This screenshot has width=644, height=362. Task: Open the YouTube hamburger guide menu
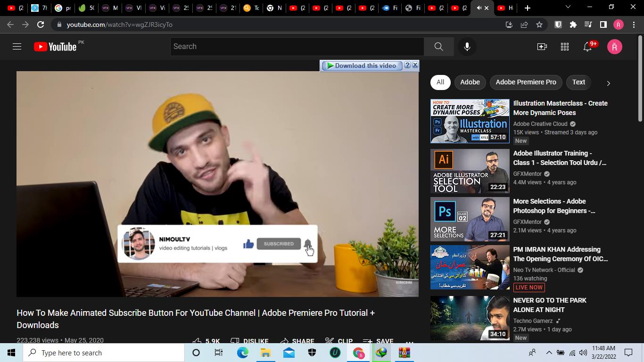(17, 46)
